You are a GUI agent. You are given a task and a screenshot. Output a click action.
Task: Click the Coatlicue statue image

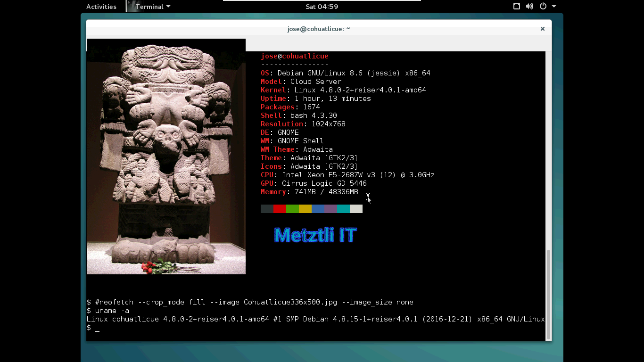tap(166, 156)
